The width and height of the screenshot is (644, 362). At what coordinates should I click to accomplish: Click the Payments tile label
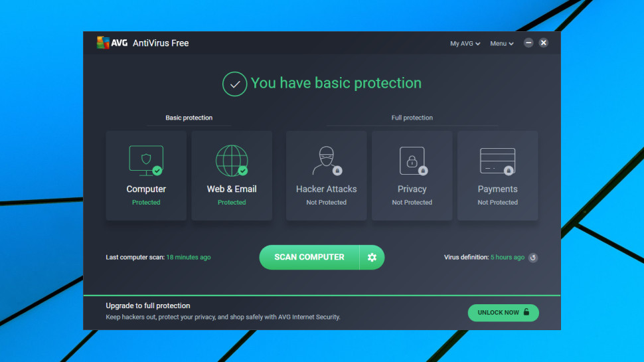pos(497,189)
